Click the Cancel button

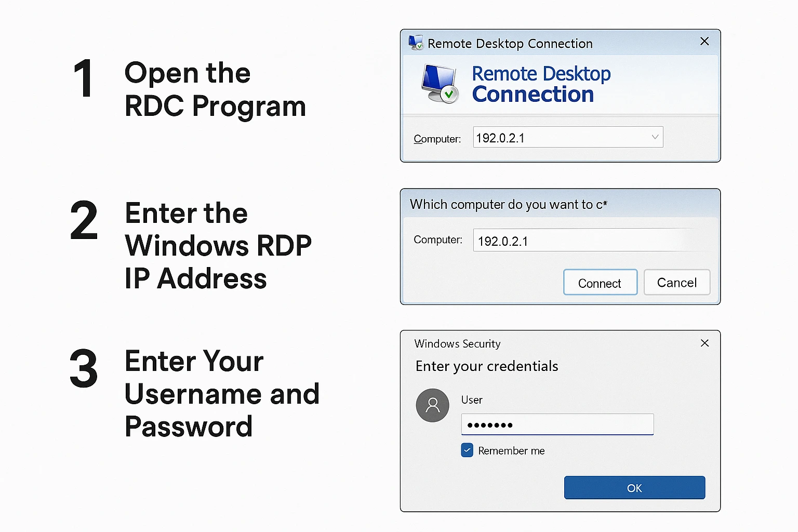677,282
